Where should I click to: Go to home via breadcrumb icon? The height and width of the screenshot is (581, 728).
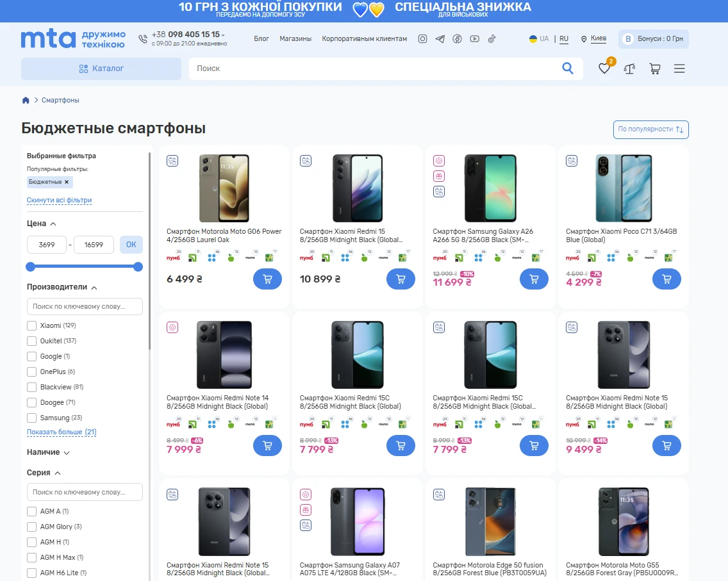(26, 100)
